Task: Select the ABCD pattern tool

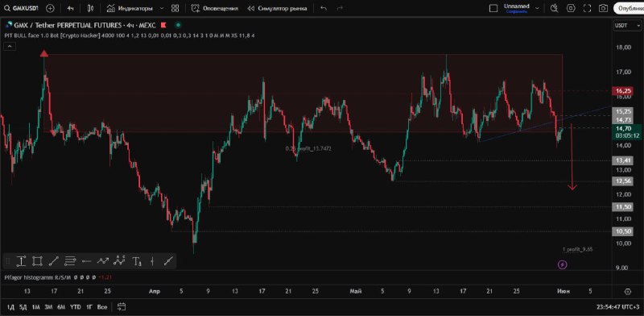Action: tap(119, 261)
